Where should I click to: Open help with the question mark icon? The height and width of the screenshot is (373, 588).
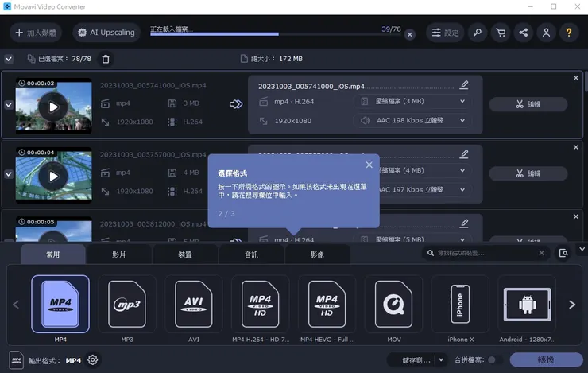pos(569,33)
